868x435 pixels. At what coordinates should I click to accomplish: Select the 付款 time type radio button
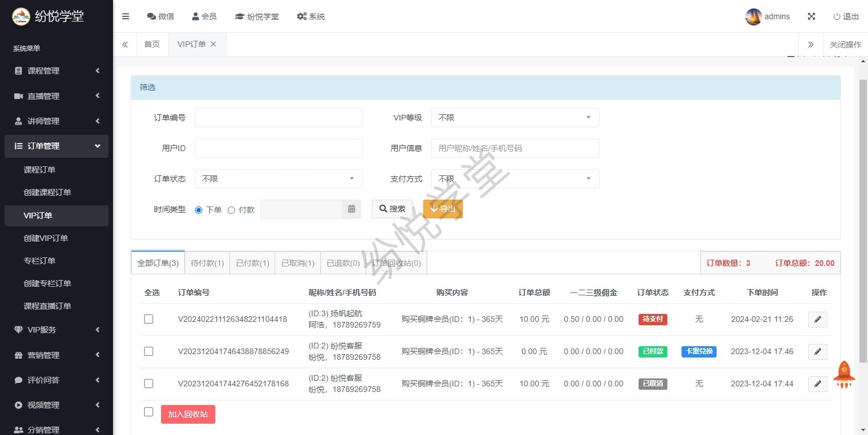[231, 210]
